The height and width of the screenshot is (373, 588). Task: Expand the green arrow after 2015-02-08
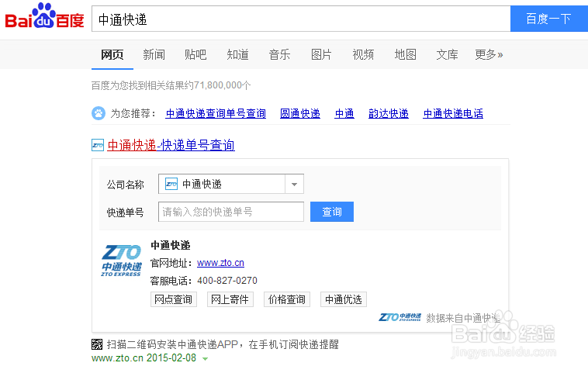205,359
